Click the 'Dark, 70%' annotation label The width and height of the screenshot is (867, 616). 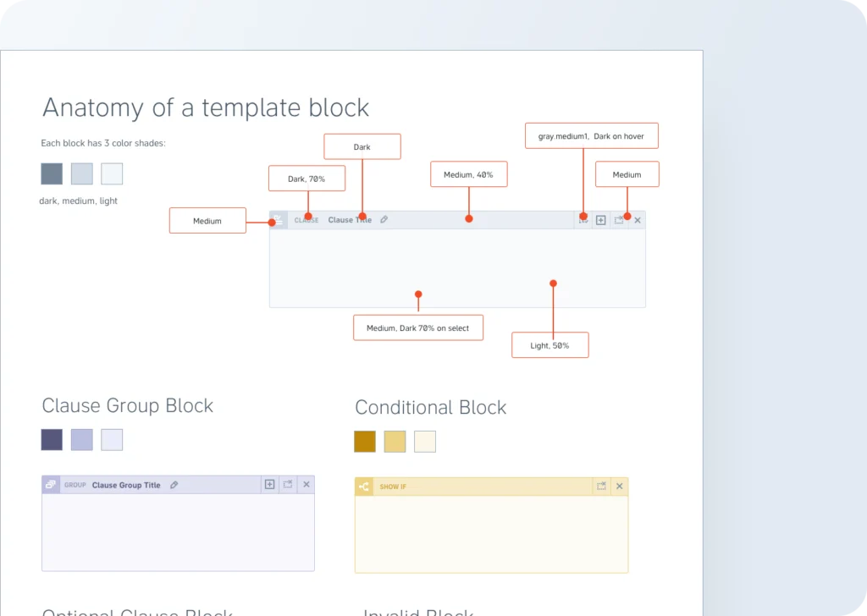[x=306, y=179]
